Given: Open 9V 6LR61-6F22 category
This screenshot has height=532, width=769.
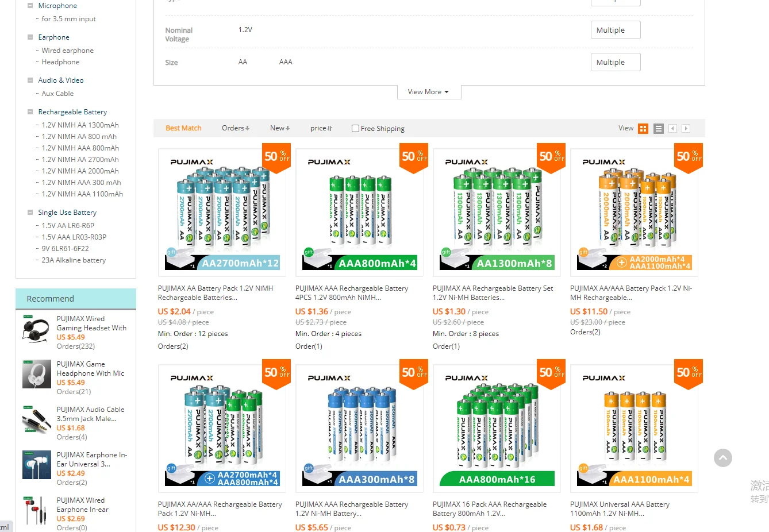Looking at the screenshot, I should pos(65,249).
